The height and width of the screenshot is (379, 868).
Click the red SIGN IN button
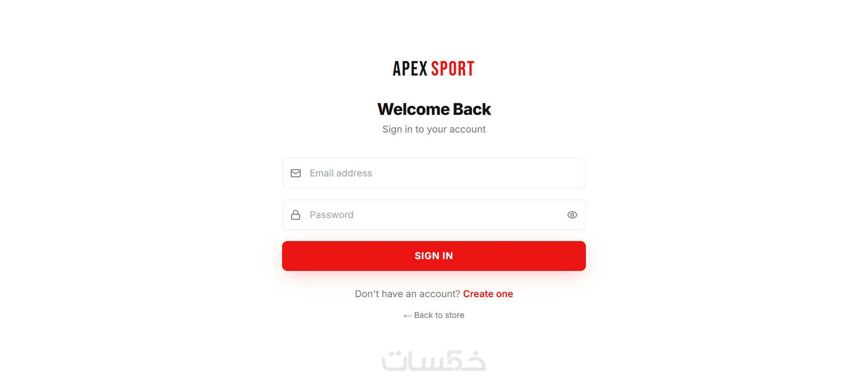(x=434, y=256)
